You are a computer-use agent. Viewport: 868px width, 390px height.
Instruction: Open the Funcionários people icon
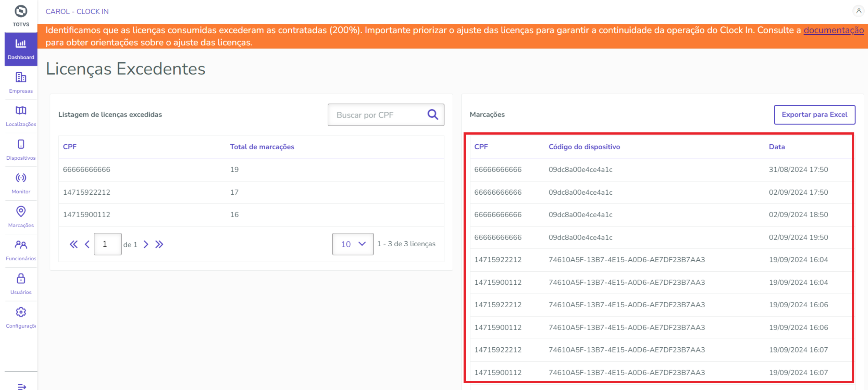(21, 245)
